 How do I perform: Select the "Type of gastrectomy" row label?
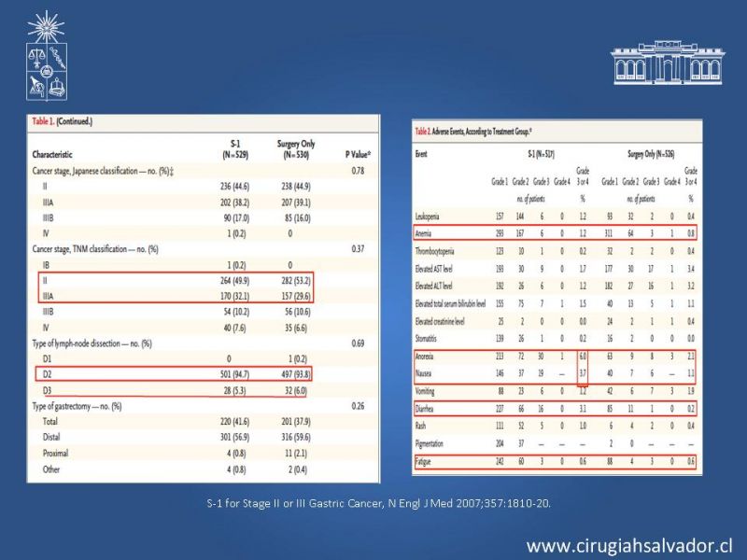77,406
